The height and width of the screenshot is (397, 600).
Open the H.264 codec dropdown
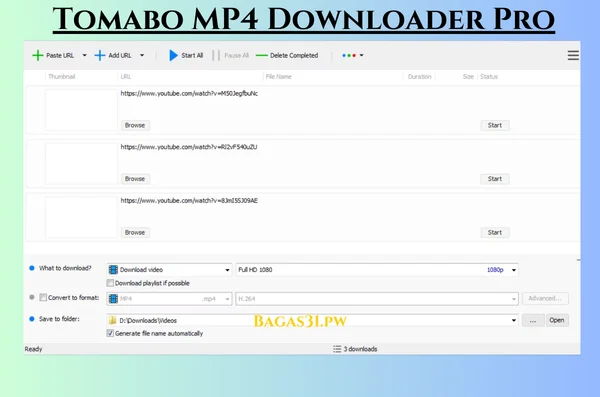coord(514,299)
